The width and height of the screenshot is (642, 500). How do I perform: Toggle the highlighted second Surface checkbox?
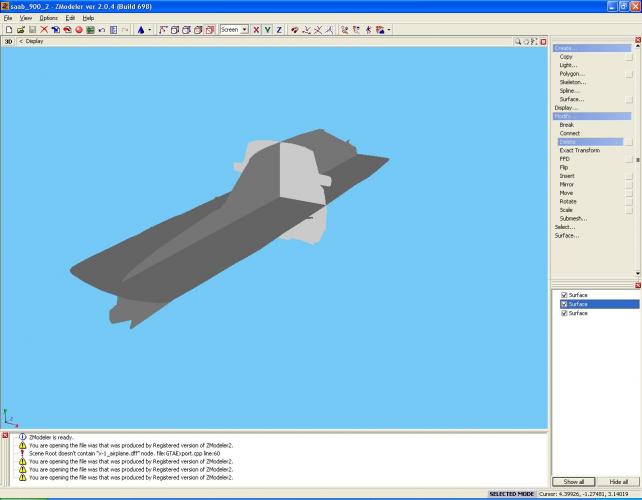point(564,304)
